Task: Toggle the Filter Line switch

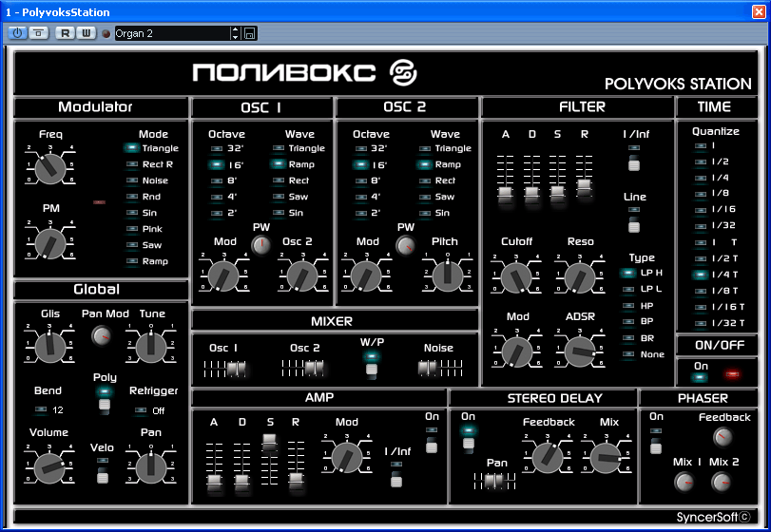Action: pyautogui.click(x=634, y=224)
